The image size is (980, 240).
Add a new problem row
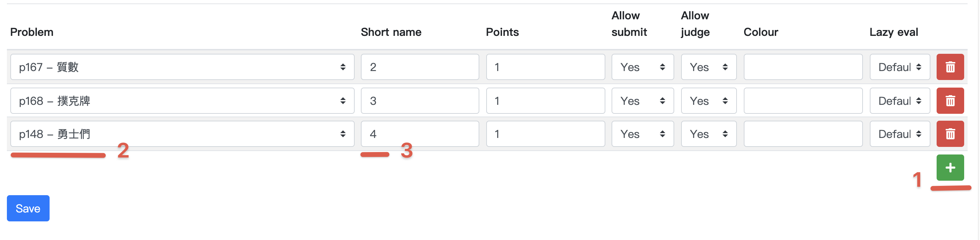coord(950,168)
